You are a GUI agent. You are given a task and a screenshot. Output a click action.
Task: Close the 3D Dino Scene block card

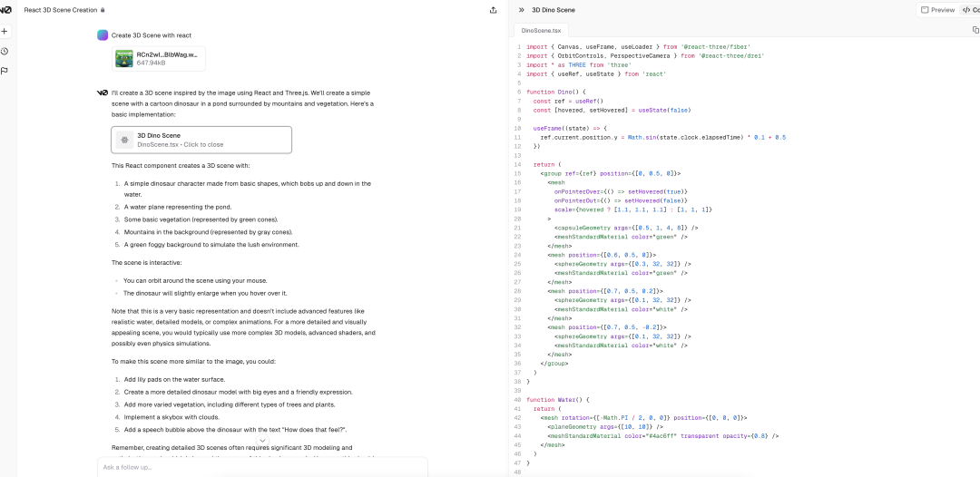(201, 140)
